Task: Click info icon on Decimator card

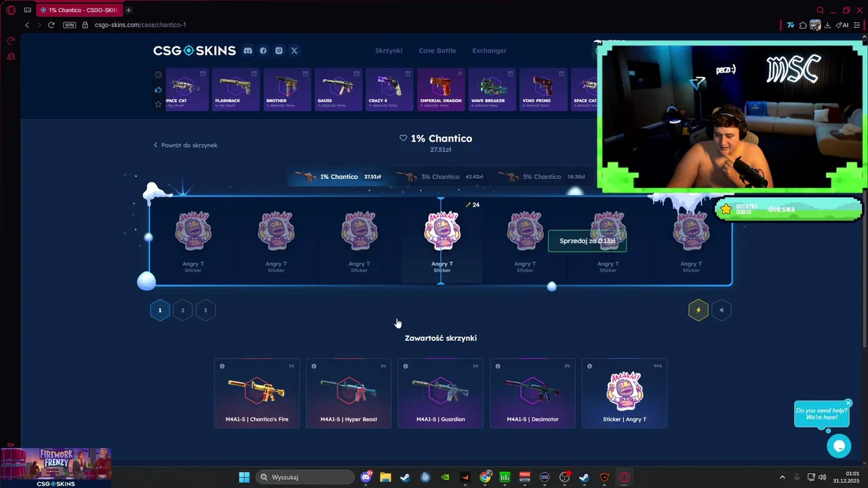Action: click(x=498, y=366)
